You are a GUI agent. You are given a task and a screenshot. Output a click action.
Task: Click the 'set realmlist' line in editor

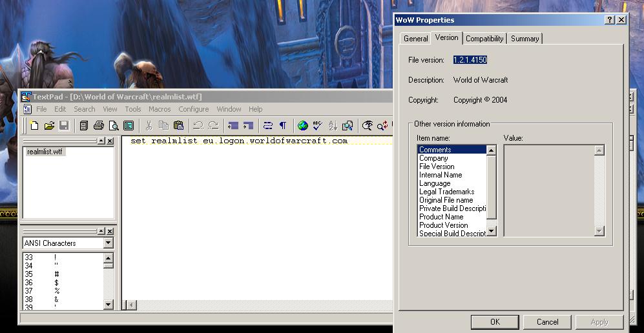(x=238, y=141)
